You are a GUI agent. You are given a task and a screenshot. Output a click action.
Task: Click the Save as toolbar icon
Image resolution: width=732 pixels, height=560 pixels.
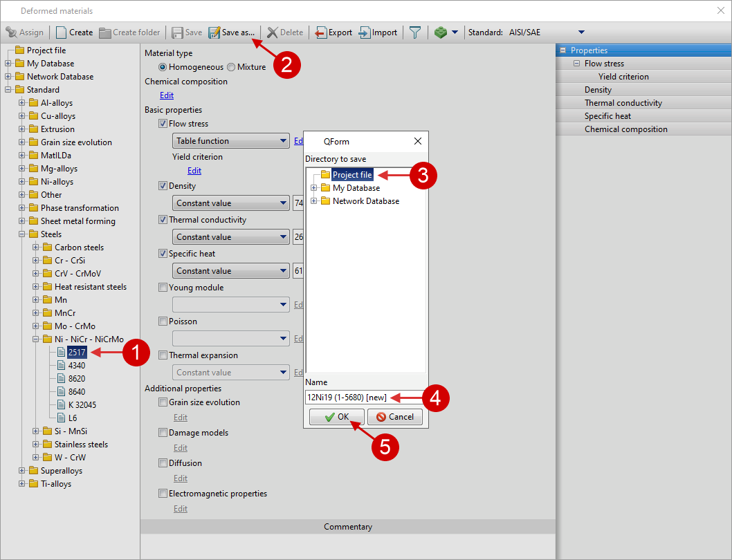214,32
